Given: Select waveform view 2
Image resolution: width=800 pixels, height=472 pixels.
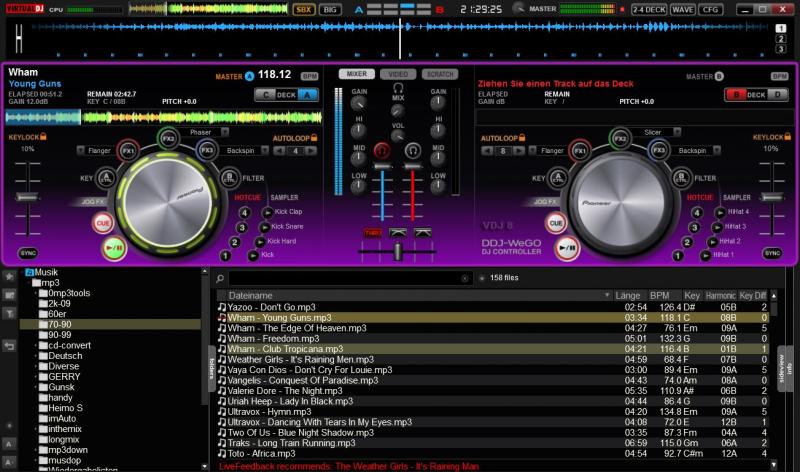Looking at the screenshot, I should click(781, 39).
